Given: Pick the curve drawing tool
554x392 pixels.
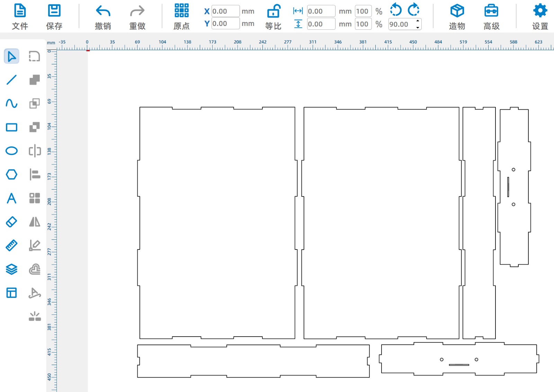Looking at the screenshot, I should (x=11, y=103).
